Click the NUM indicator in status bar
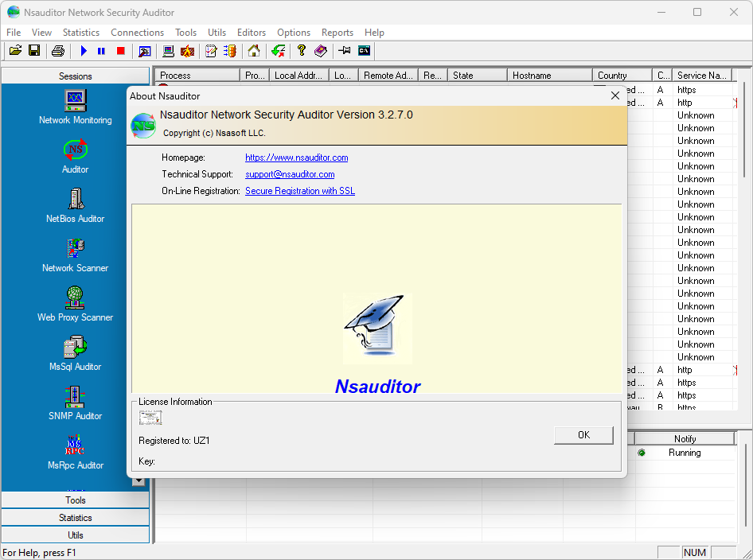The height and width of the screenshot is (560, 753). click(x=694, y=552)
